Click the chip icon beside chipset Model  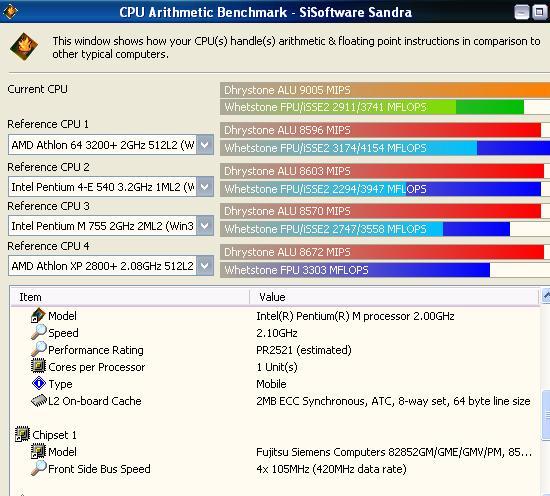(x=38, y=451)
